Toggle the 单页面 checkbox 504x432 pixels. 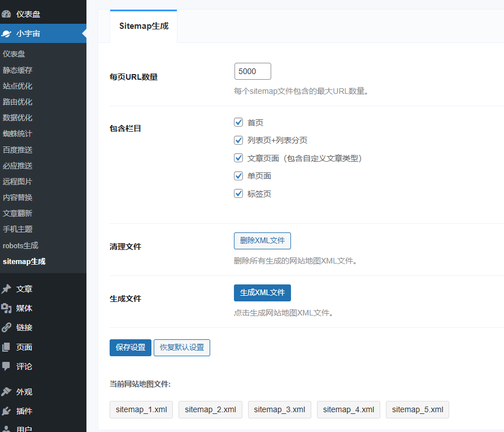coord(238,176)
